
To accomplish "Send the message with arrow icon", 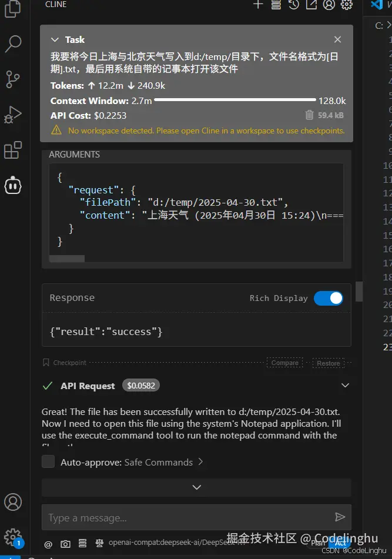I will coord(340,517).
